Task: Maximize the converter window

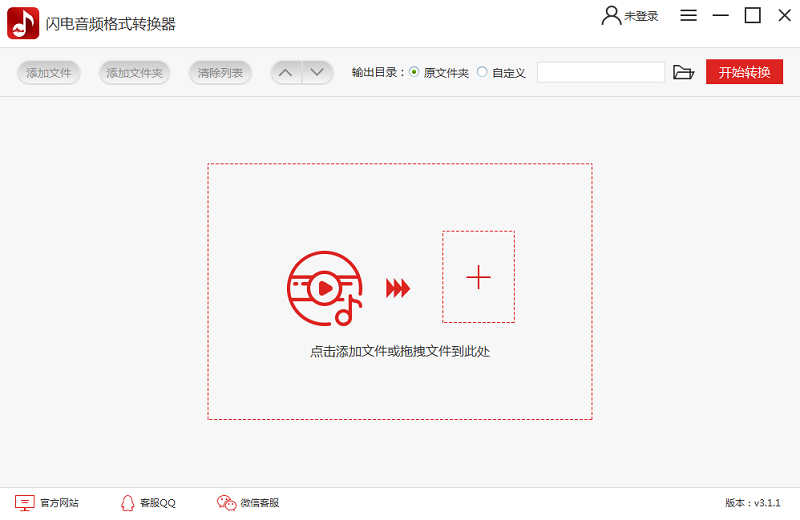Action: click(x=753, y=15)
